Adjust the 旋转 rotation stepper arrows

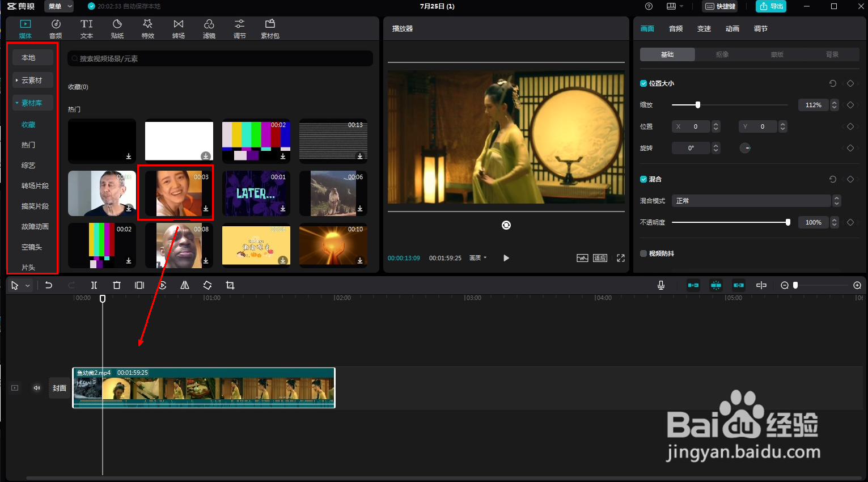pos(716,148)
